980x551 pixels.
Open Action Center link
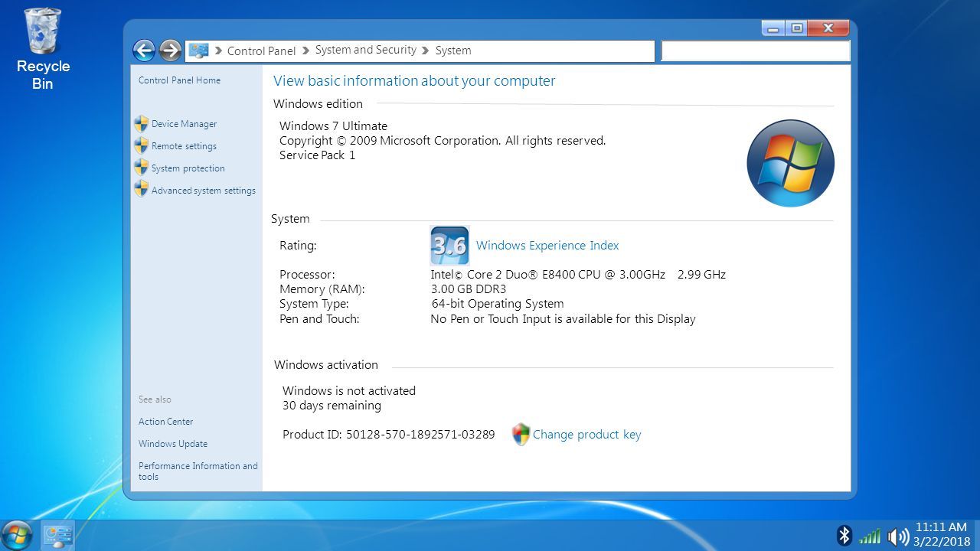[x=165, y=422]
